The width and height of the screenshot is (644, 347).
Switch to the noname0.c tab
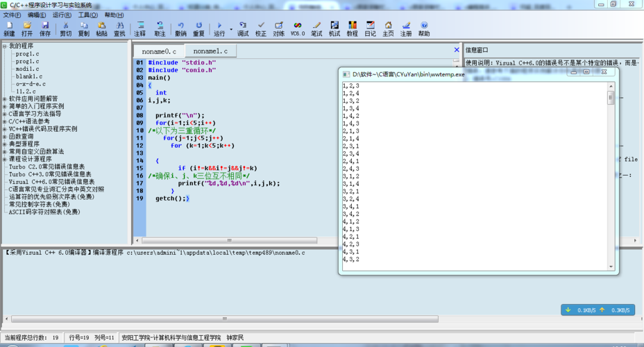pyautogui.click(x=159, y=51)
